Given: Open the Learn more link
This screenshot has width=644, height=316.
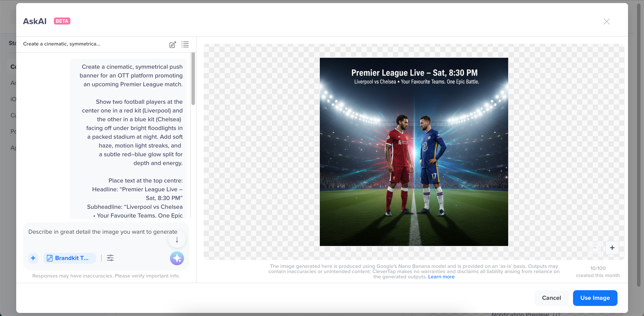Looking at the screenshot, I should 441,277.
